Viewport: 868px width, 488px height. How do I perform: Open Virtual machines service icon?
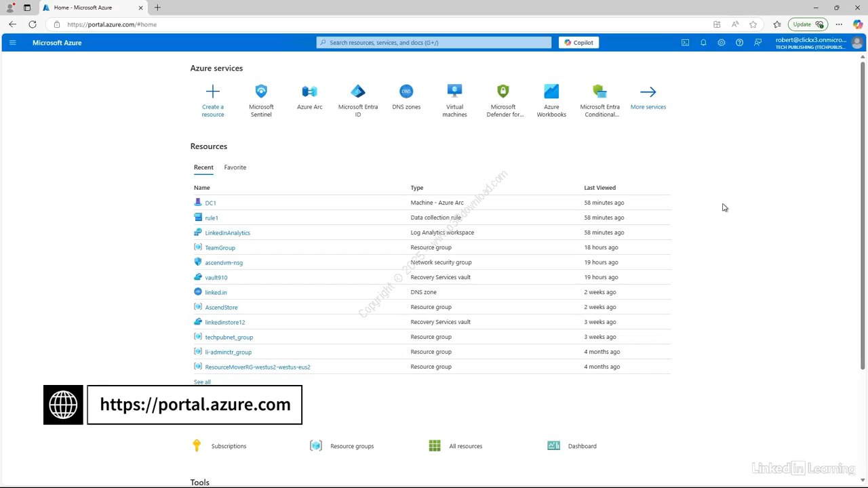(x=455, y=91)
